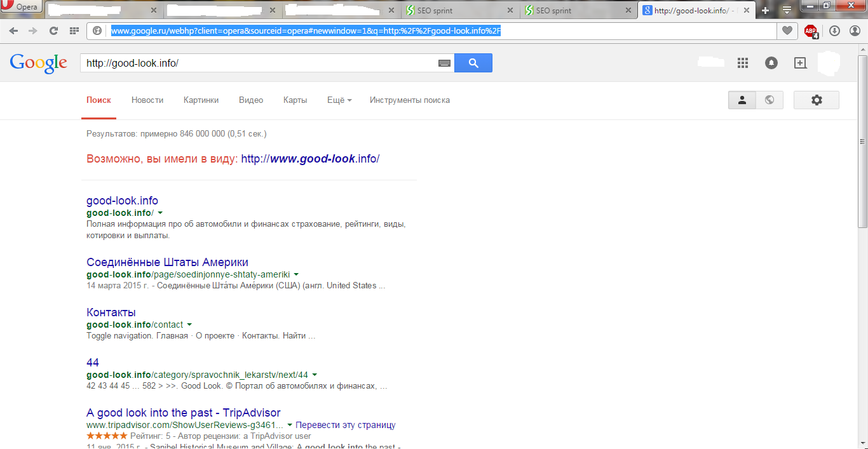The image size is (868, 449).
Task: Open a new tab with the plus button
Action: (765, 10)
